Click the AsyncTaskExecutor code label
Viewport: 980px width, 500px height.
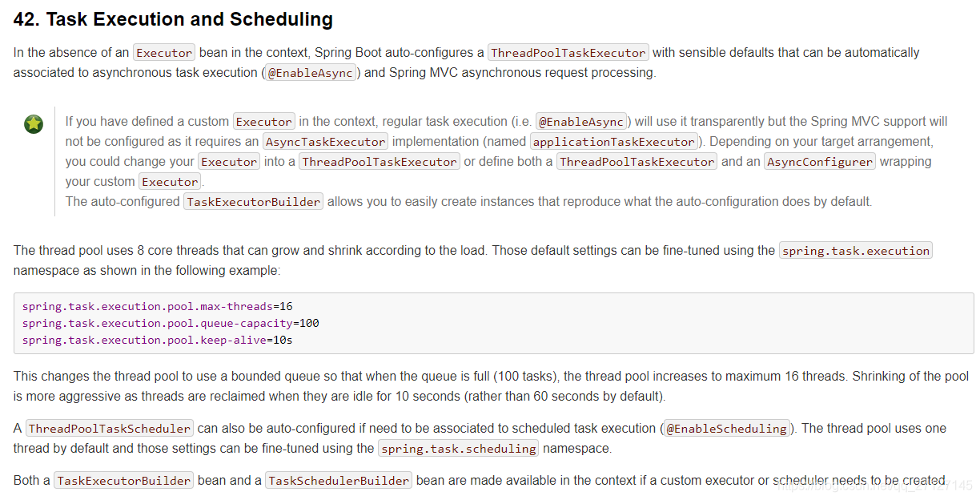[326, 142]
